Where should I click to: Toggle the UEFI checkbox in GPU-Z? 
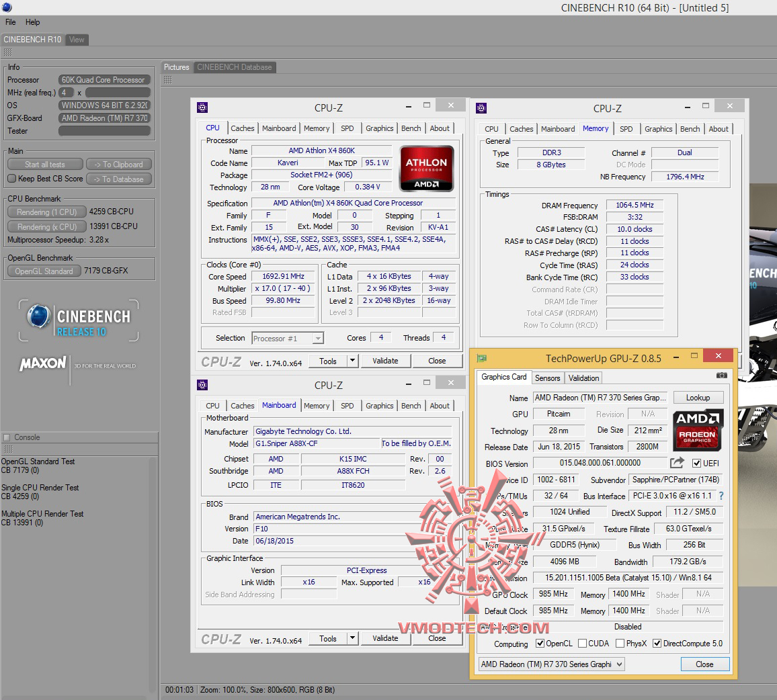click(x=696, y=463)
